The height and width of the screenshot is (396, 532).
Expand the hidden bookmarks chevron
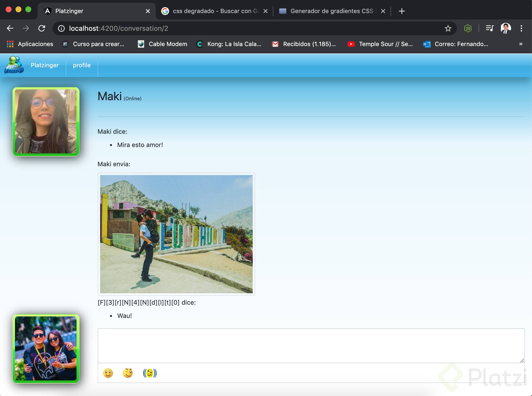tap(521, 44)
